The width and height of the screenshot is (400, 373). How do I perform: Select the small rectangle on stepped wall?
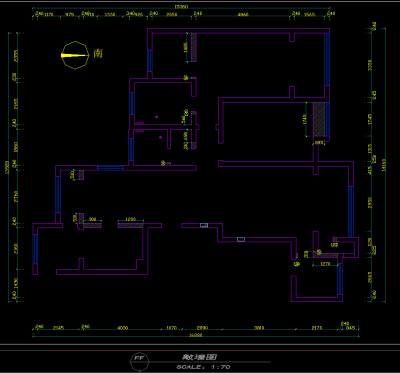(x=241, y=239)
